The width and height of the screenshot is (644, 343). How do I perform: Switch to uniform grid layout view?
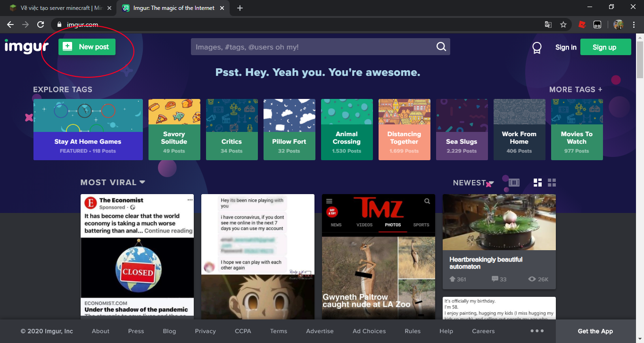click(552, 182)
